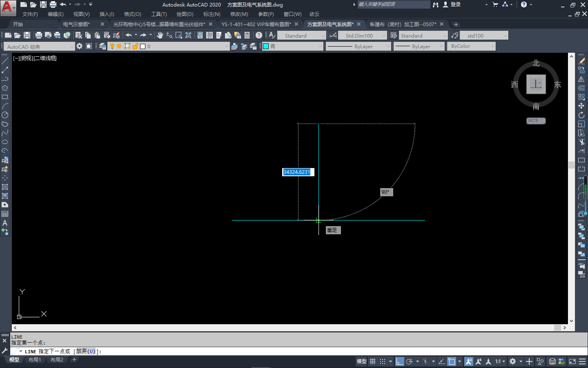This screenshot has width=588, height=368.
Task: Open the 绘图(D) menu
Action: coord(185,14)
